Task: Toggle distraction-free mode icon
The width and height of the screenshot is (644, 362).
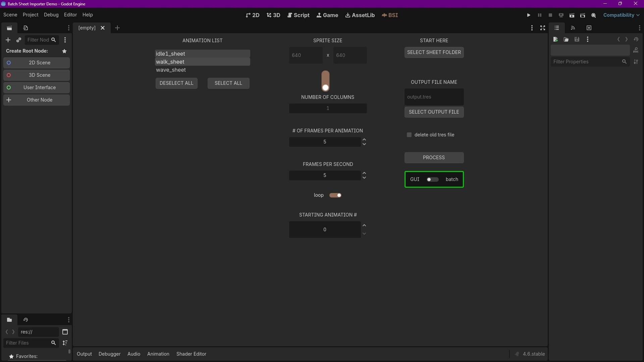Action: pyautogui.click(x=543, y=28)
